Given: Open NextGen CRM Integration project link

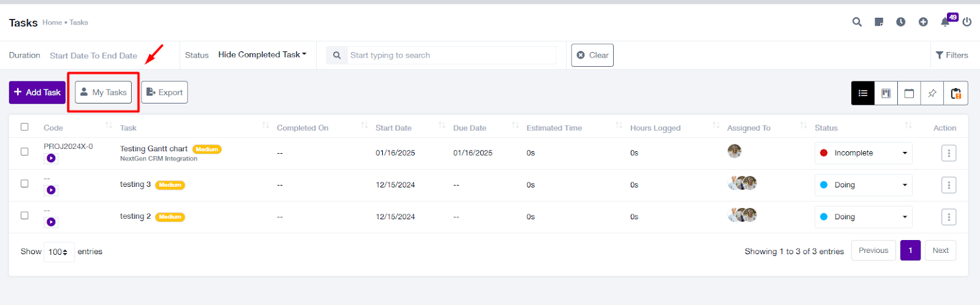Looking at the screenshot, I should tap(159, 159).
